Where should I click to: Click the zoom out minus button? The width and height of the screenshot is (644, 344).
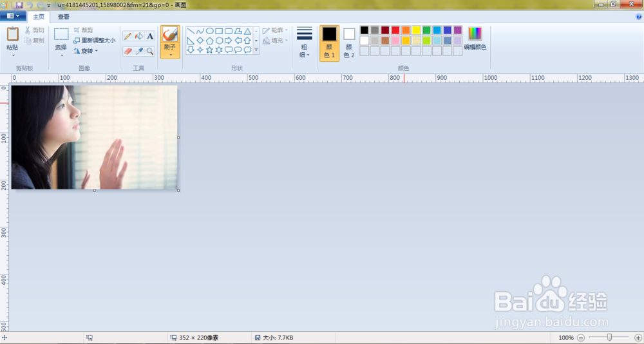coord(581,338)
